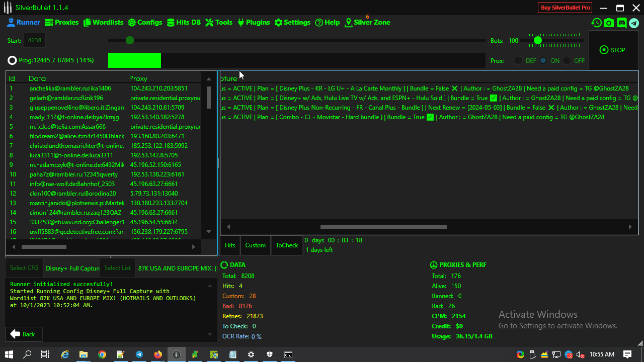The width and height of the screenshot is (644, 362).
Task: Go to the Plugins menu
Action: (254, 23)
